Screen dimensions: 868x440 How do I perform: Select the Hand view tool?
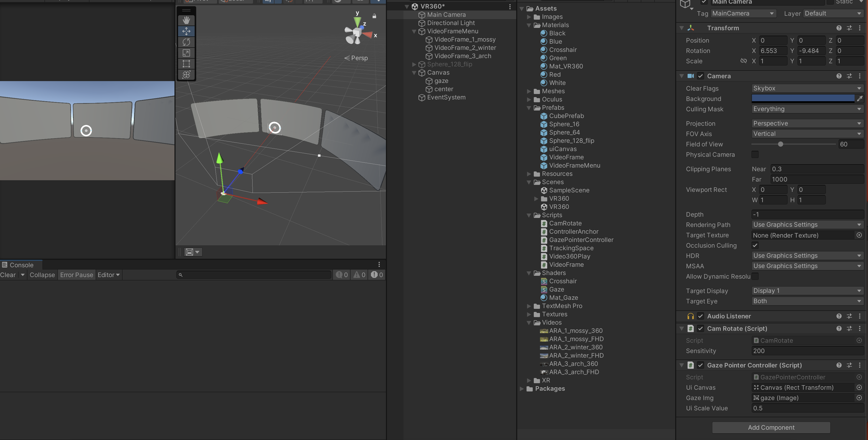pyautogui.click(x=186, y=20)
